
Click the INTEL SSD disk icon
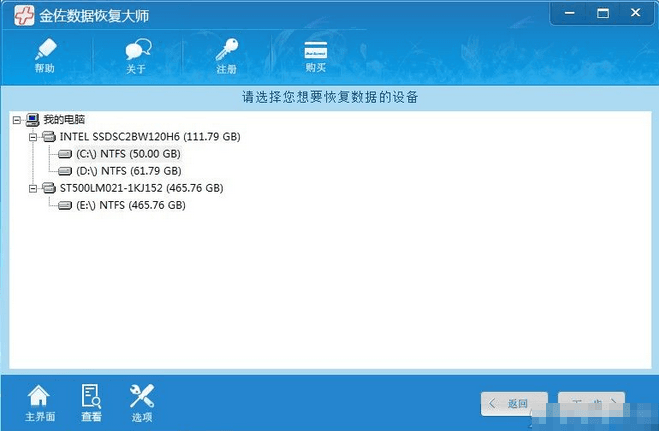click(49, 137)
